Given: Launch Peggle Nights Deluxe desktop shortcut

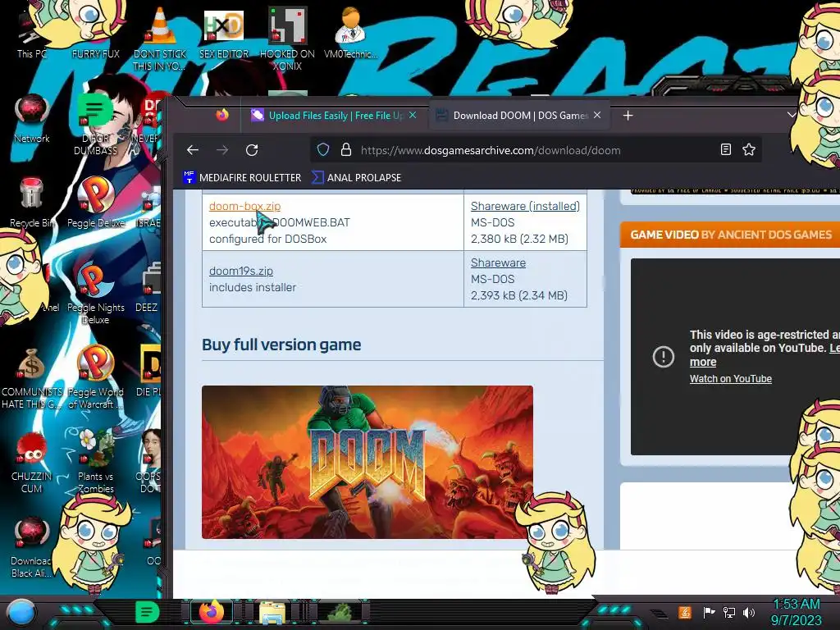Looking at the screenshot, I should pyautogui.click(x=95, y=294).
